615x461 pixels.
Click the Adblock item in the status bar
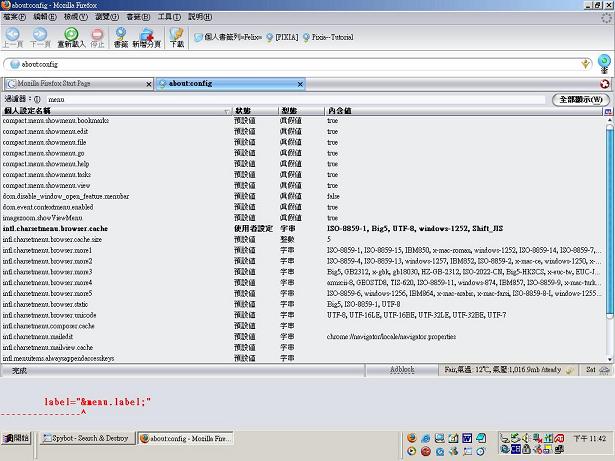(402, 370)
